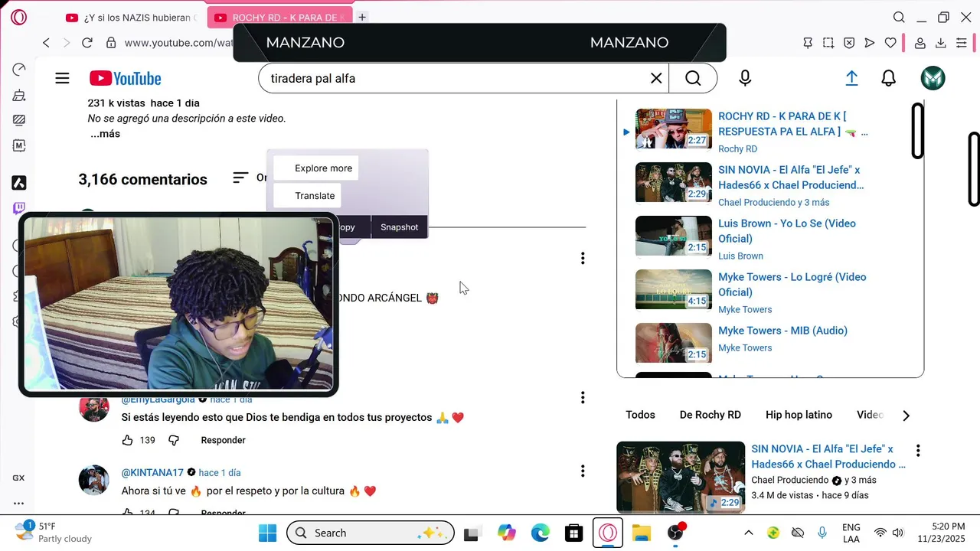Open the Opera menu logo
This screenshot has height=551, width=980.
18,17
